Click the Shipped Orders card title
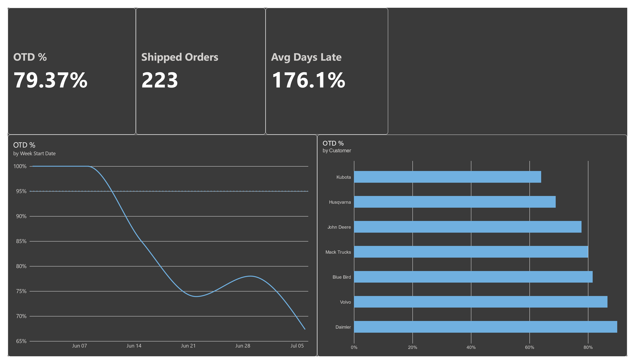 coord(180,57)
